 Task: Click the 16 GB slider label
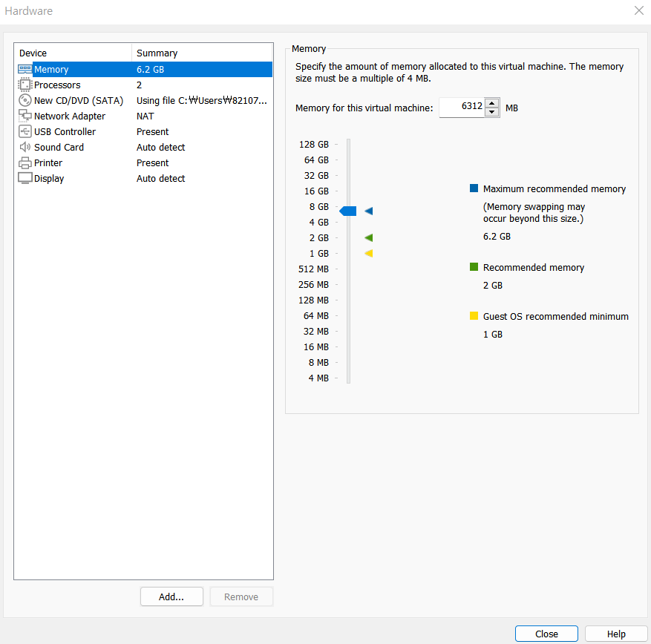(x=316, y=191)
